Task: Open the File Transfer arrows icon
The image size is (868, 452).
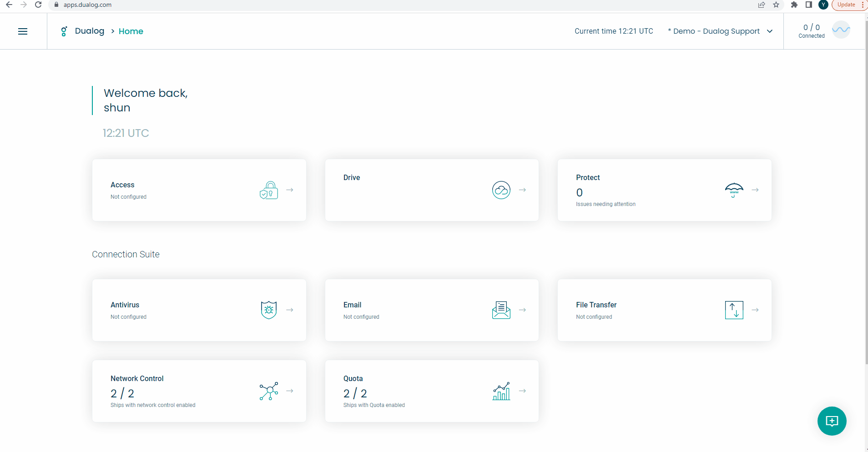Action: [734, 310]
